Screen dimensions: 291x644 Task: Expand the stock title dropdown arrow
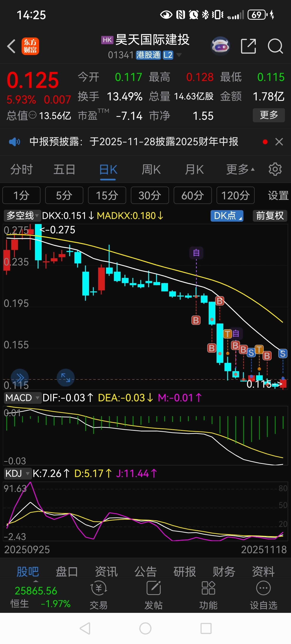179,55
